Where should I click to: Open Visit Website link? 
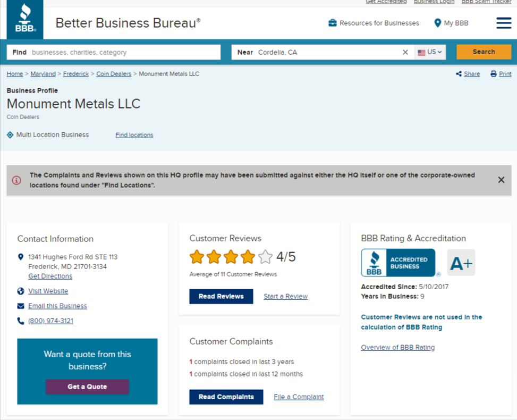(x=48, y=291)
